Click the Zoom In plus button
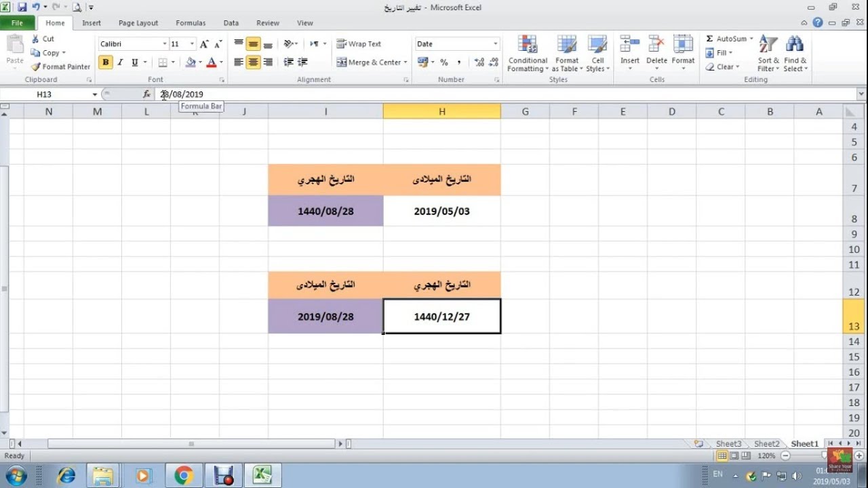 [859, 455]
